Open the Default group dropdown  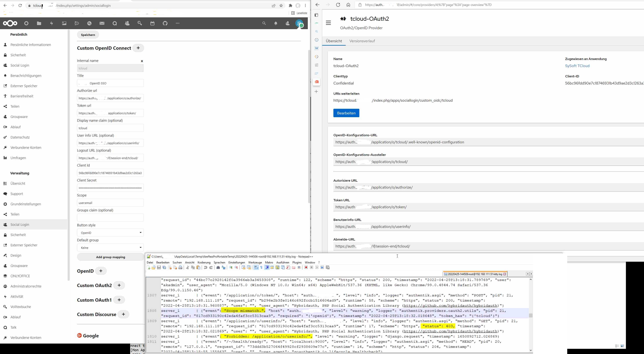click(110, 248)
